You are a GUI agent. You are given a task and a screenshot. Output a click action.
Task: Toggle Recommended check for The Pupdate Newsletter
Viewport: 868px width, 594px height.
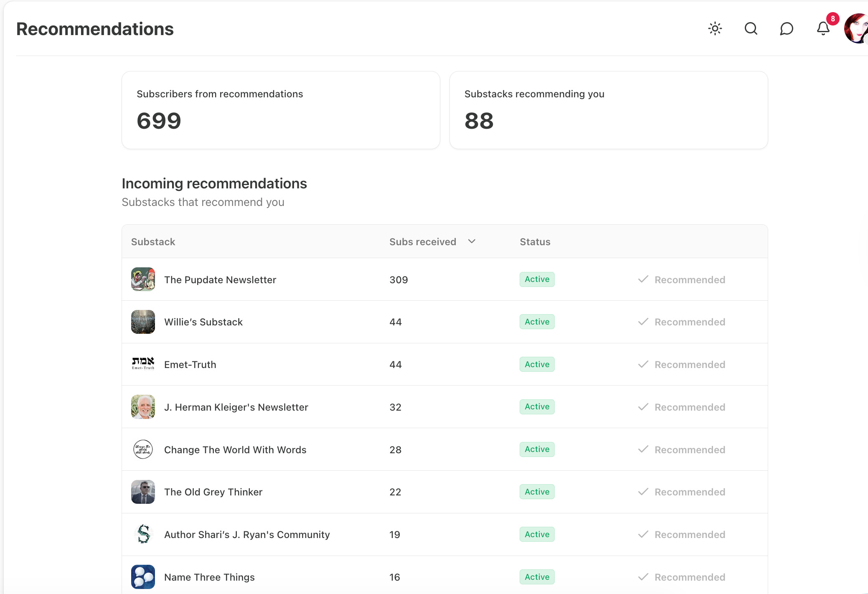pyautogui.click(x=682, y=280)
